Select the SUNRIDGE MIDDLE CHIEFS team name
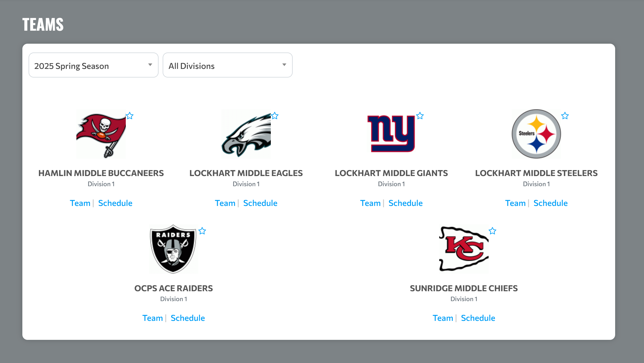Screen dimensions: 644x363 point(464,288)
